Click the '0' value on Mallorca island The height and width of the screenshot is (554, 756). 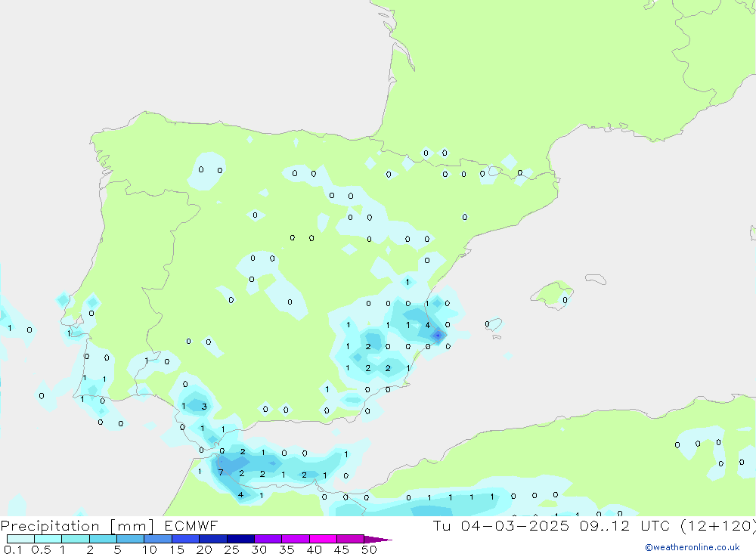point(565,300)
